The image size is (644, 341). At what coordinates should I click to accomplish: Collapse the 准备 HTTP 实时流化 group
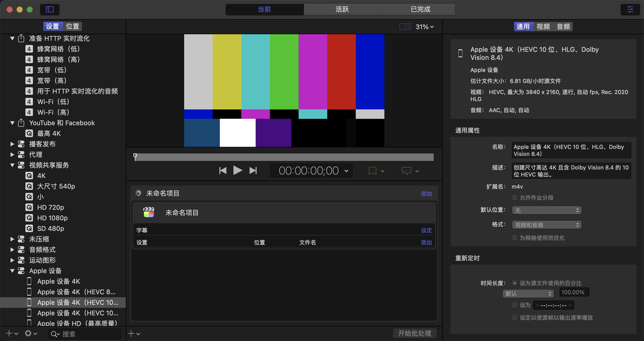click(x=12, y=38)
